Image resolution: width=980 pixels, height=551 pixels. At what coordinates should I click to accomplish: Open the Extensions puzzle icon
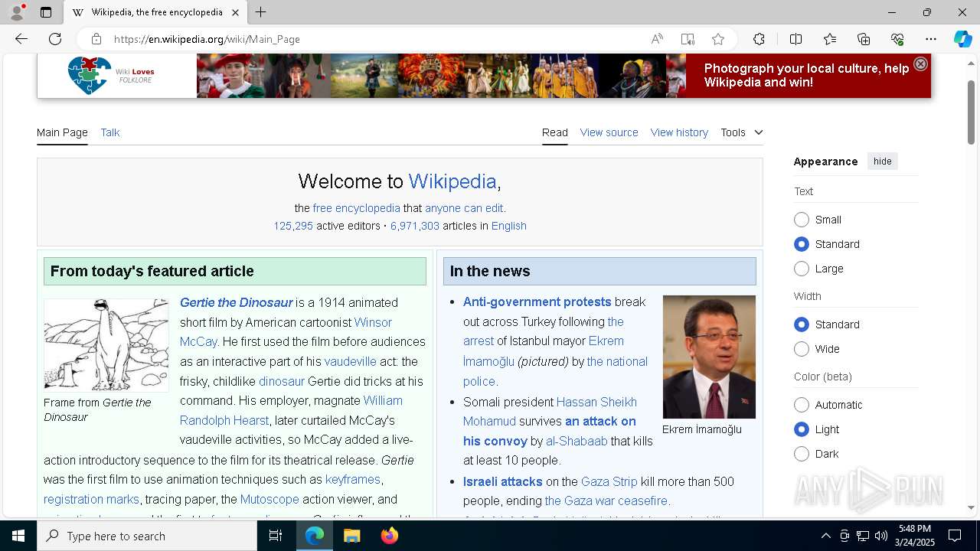759,39
